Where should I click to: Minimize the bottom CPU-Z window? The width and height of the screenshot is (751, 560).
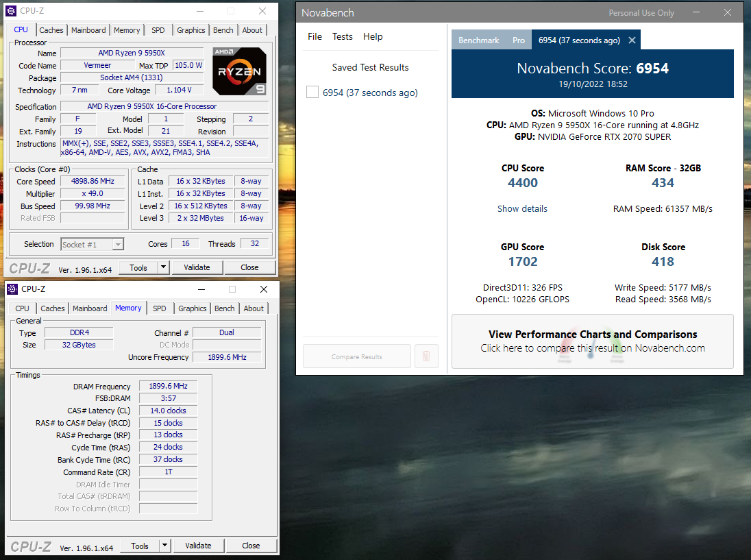[x=201, y=289]
